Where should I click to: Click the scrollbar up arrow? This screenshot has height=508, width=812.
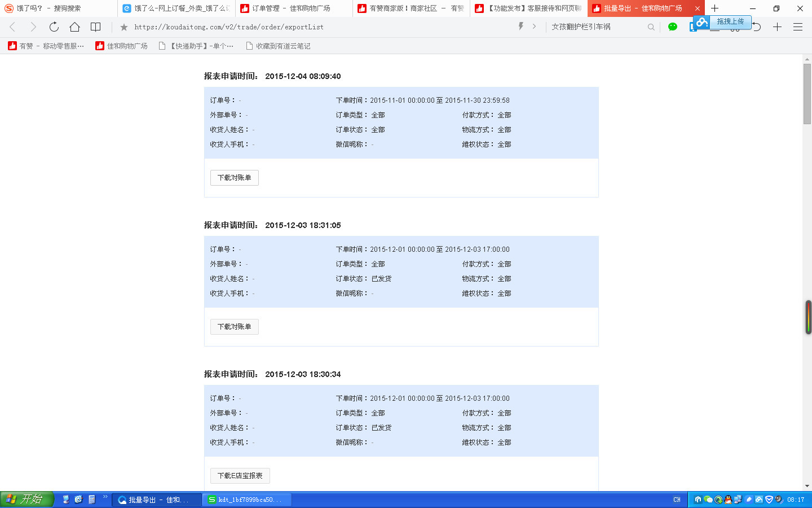(x=807, y=59)
